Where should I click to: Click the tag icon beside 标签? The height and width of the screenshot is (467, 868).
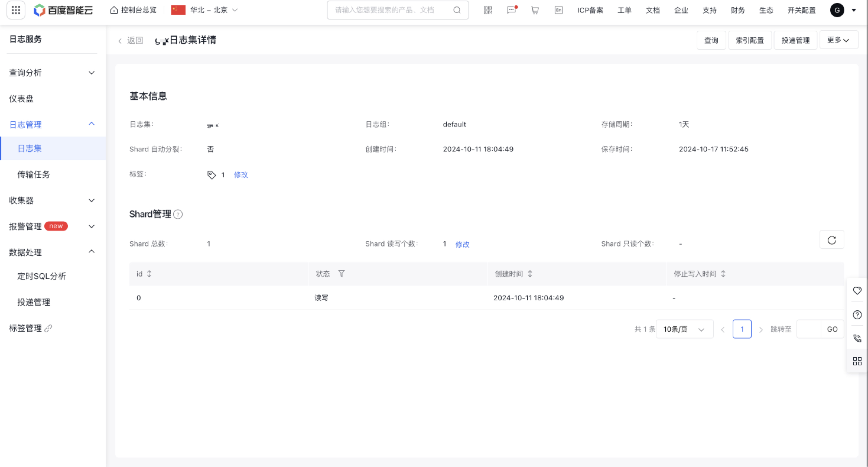click(x=211, y=175)
